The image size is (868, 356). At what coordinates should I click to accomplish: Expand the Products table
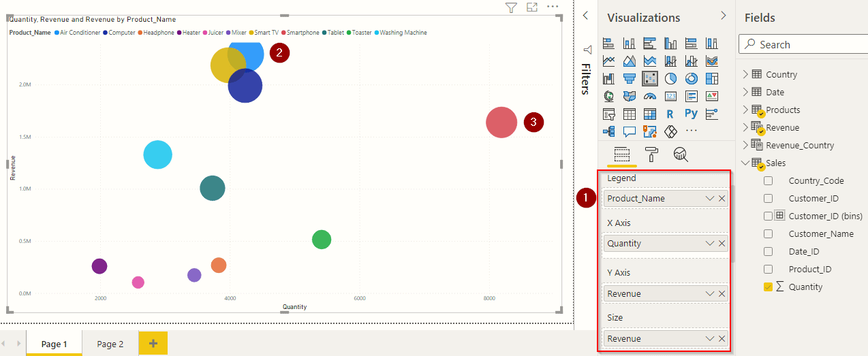click(x=745, y=110)
